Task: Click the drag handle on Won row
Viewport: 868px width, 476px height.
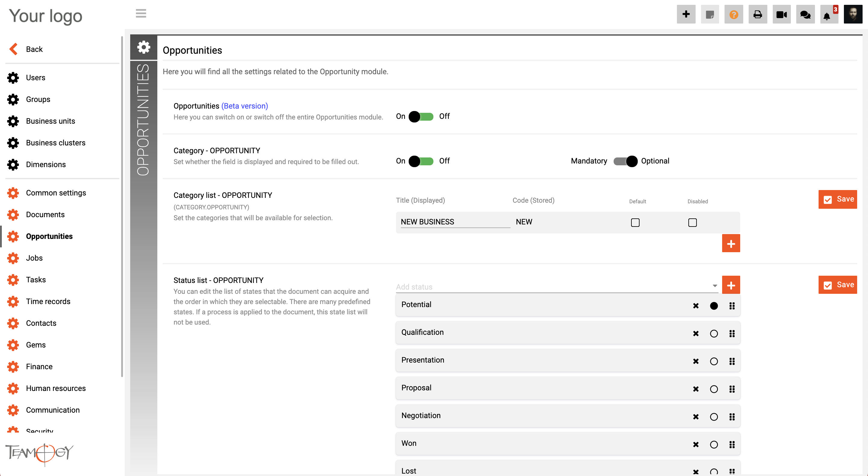Action: (x=732, y=445)
